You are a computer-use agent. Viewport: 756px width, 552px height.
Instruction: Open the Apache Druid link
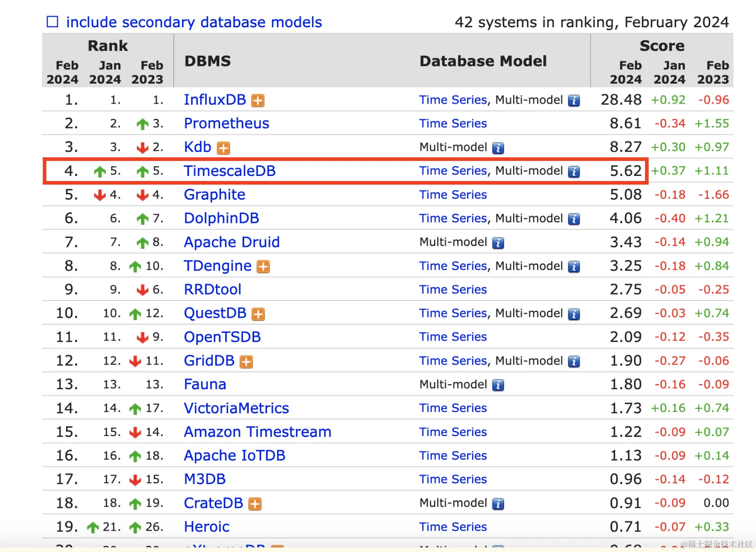[x=232, y=242]
